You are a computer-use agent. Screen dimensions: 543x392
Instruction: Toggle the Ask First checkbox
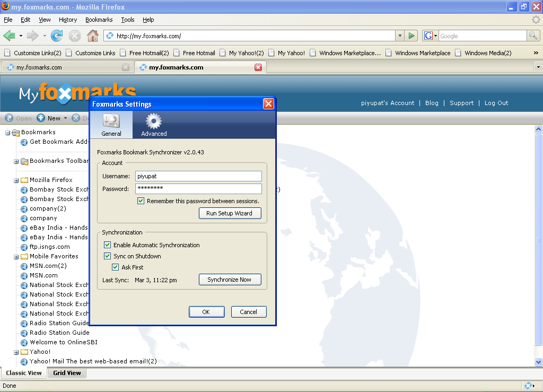[115, 267]
